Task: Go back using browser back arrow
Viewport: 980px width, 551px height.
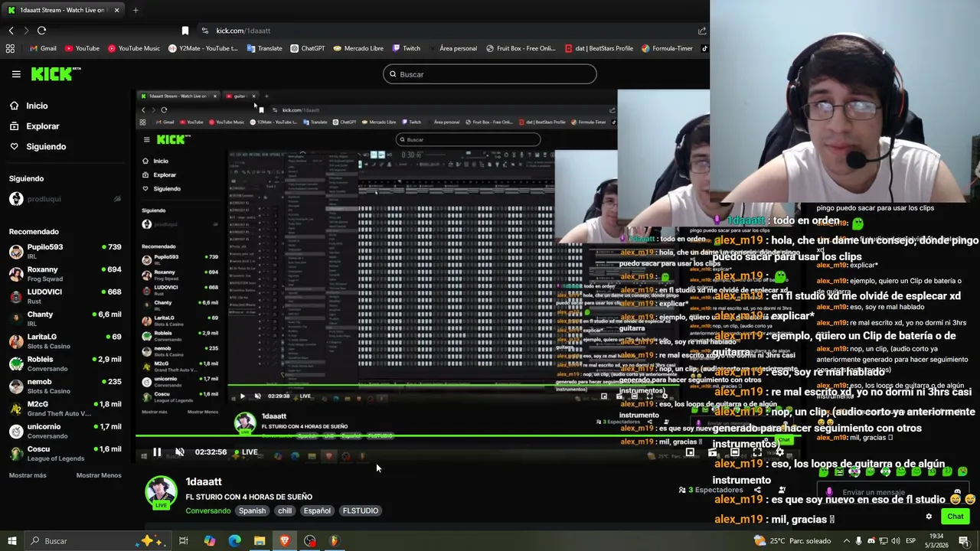Action: (11, 31)
